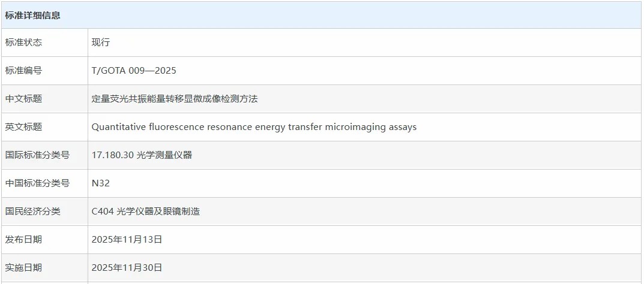This screenshot has width=644, height=284.
Task: Select the 标准编号 label cell
Action: click(24, 71)
